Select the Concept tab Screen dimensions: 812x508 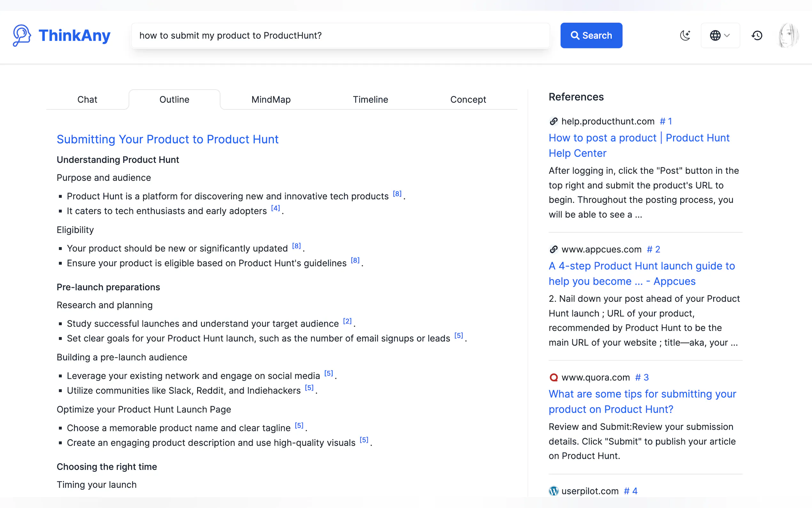[x=468, y=99]
